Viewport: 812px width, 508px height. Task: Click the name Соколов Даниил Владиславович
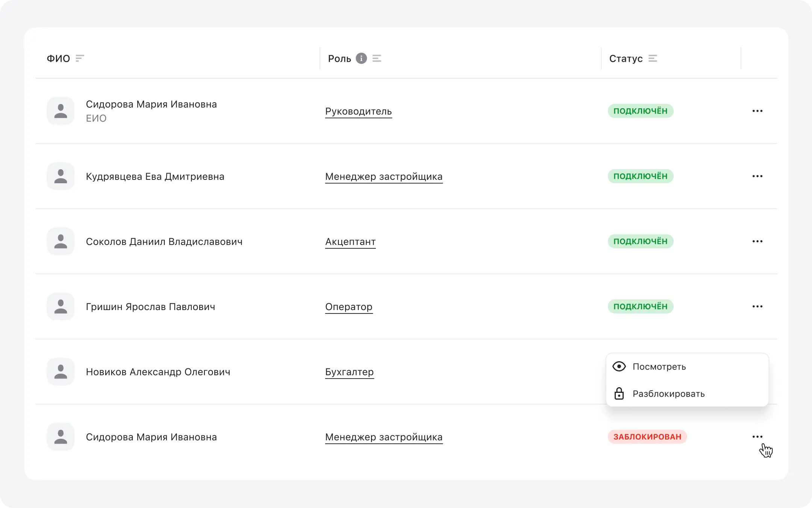click(x=164, y=242)
